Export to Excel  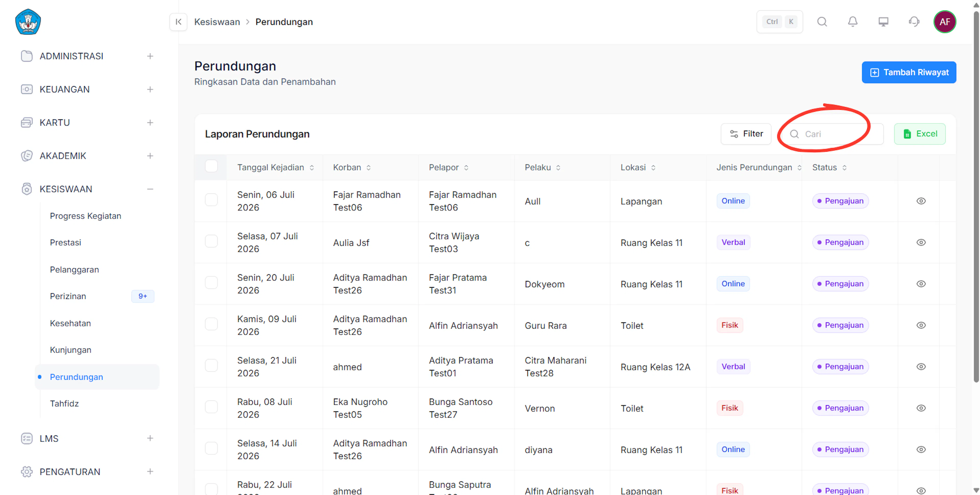point(920,134)
